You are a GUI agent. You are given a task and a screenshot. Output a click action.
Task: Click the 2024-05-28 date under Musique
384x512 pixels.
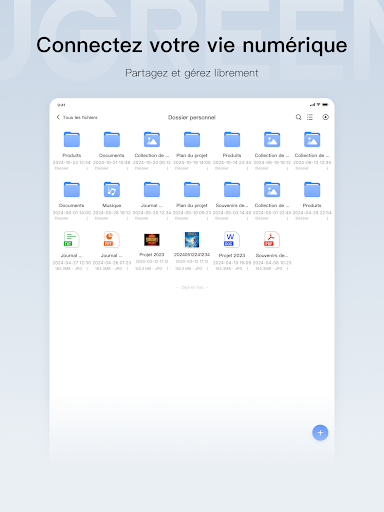coord(112,212)
